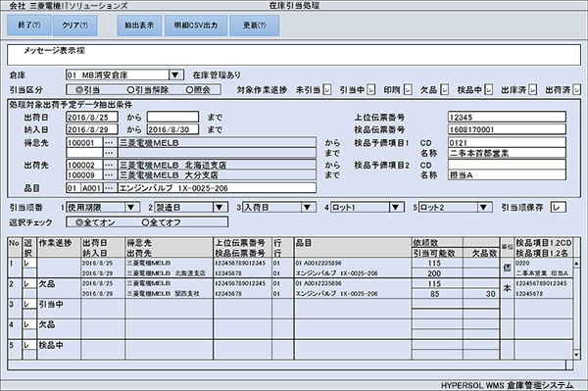Screen dimensions: 588x391
Task: Toggle the 検品中 progress checkbox
Action: tap(489, 89)
